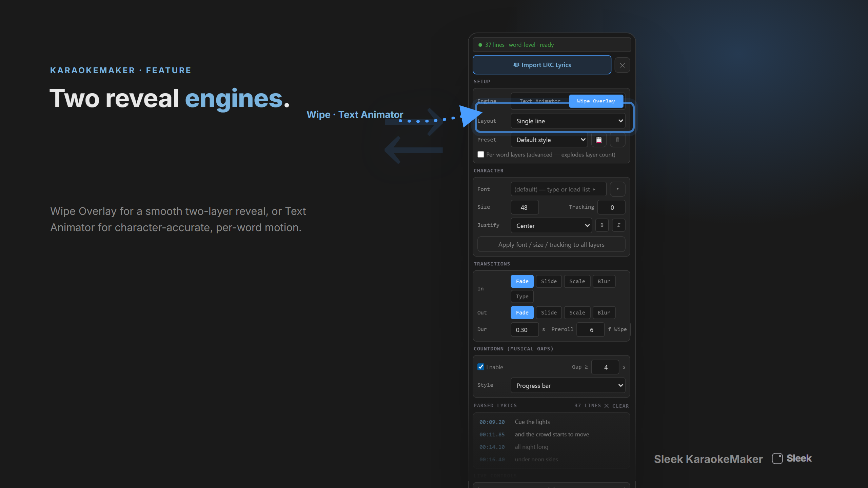Select Fade for the In transition

522,281
